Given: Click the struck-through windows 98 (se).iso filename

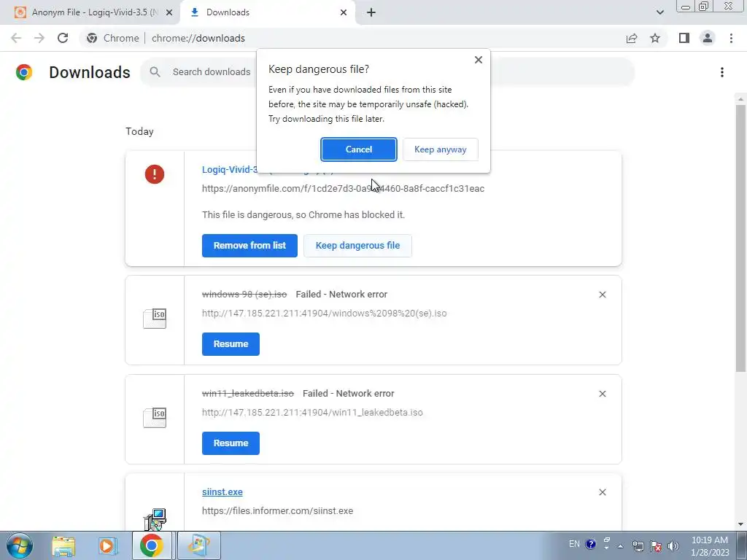Looking at the screenshot, I should [244, 295].
